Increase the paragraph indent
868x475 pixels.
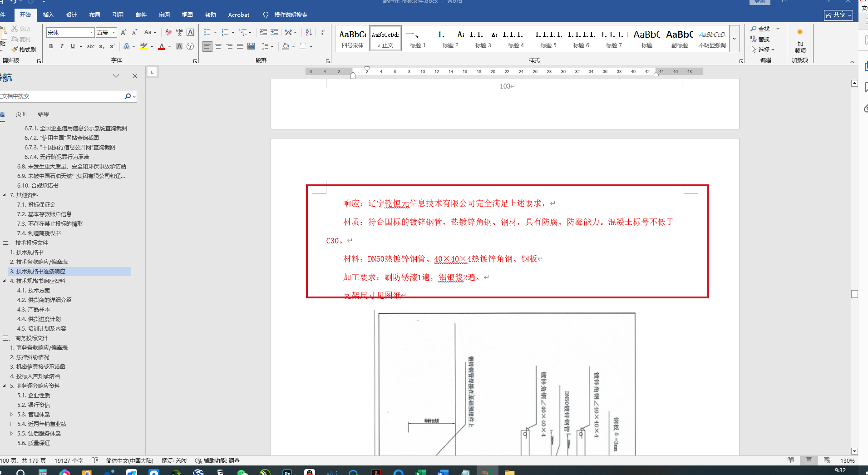274,33
